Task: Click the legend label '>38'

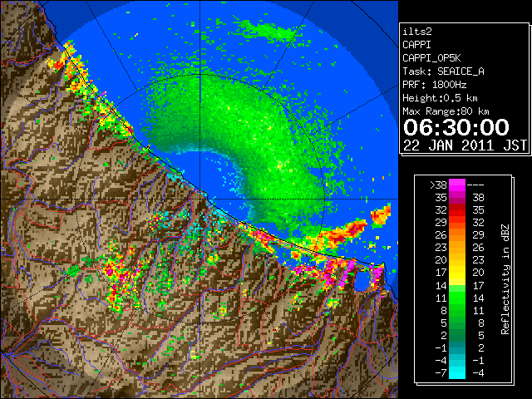Action: (x=438, y=185)
